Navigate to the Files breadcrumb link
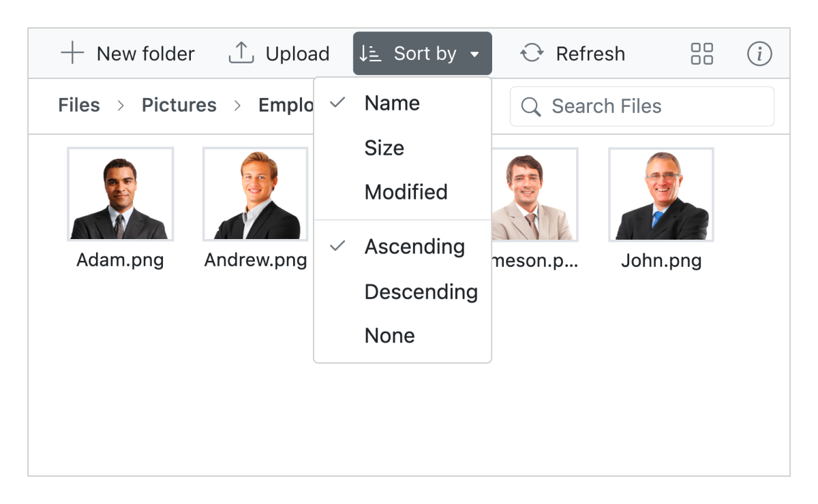The height and width of the screenshot is (504, 818). tap(78, 105)
